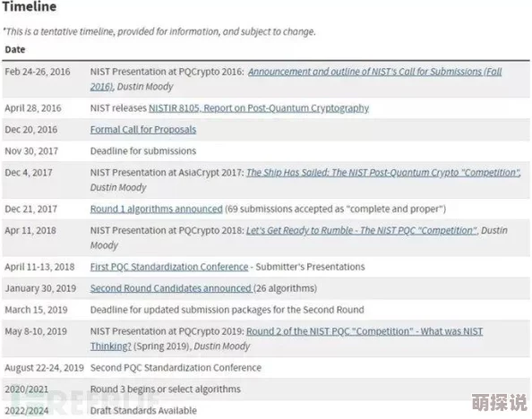Click the Chinese watermark logo at bottom right
The image size is (532, 419).
pos(500,402)
